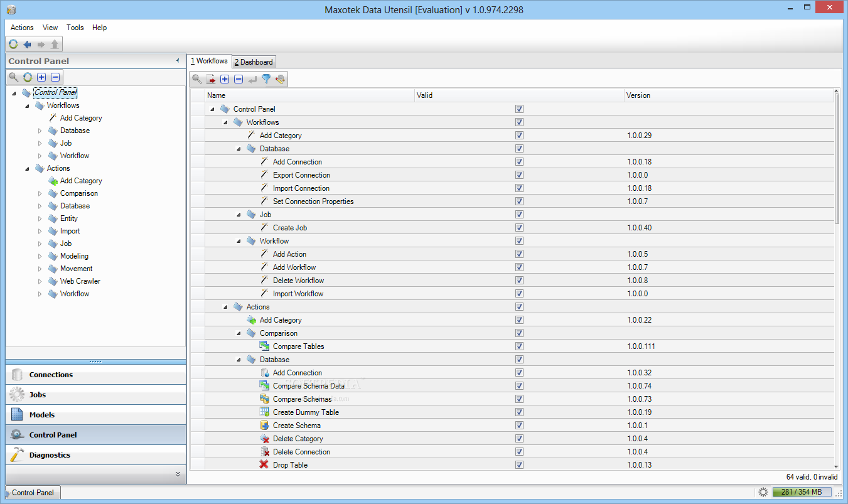Click the red X Drop Table icon
The height and width of the screenshot is (504, 848).
264,465
